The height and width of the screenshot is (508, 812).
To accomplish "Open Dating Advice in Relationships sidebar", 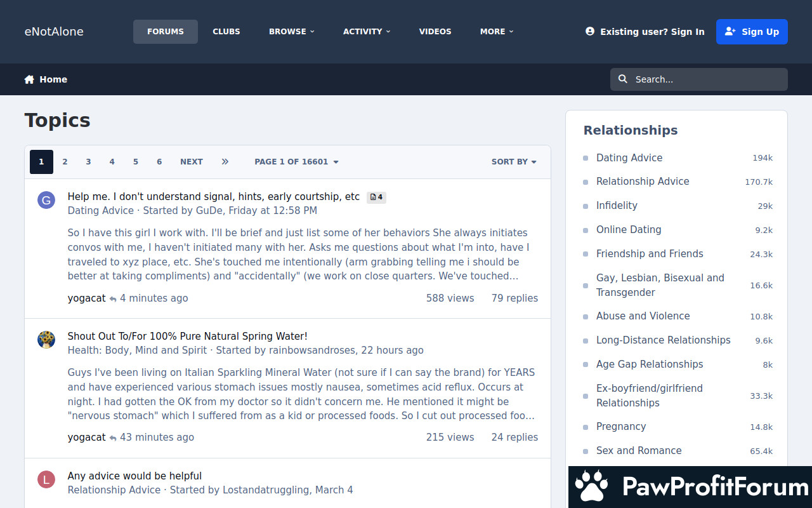I will (x=629, y=158).
